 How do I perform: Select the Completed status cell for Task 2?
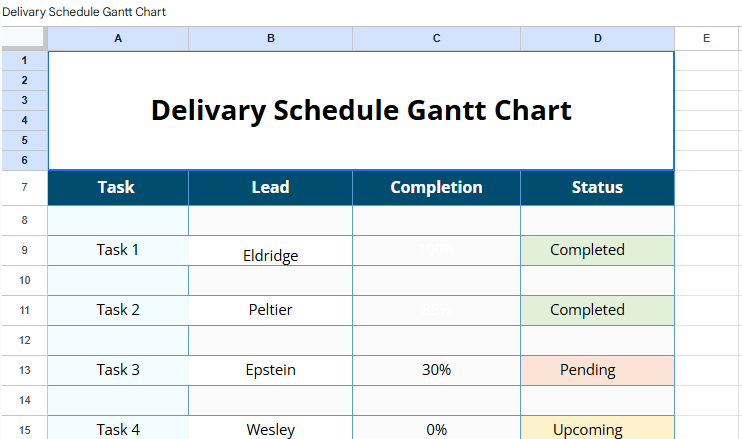click(x=597, y=310)
